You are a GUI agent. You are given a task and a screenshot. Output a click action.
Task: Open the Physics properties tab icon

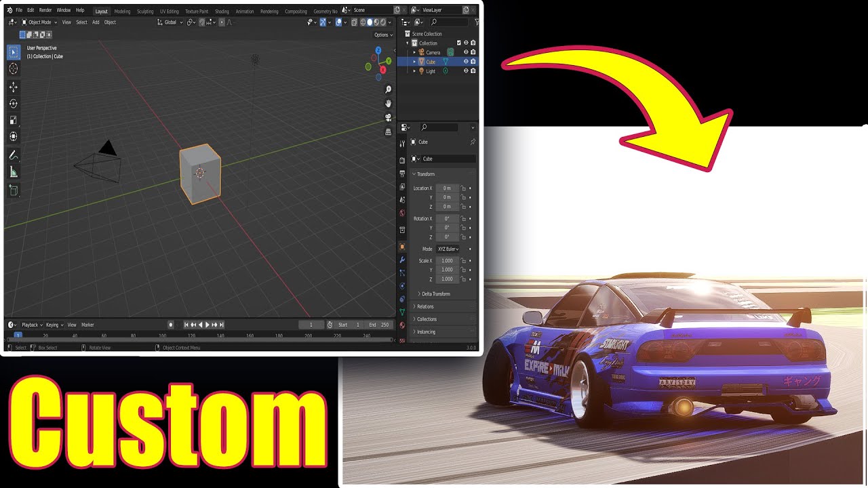403,285
